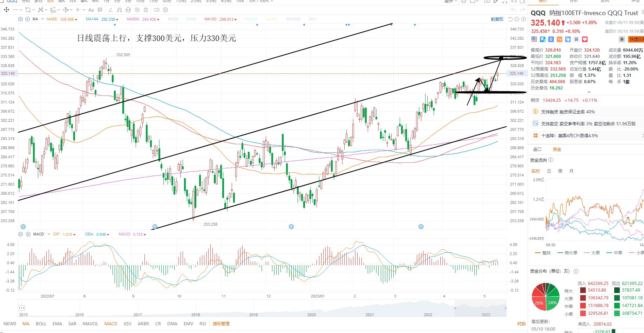This screenshot has height=333, width=644.
Task: Open the price alert bell icon
Action: 622,39
